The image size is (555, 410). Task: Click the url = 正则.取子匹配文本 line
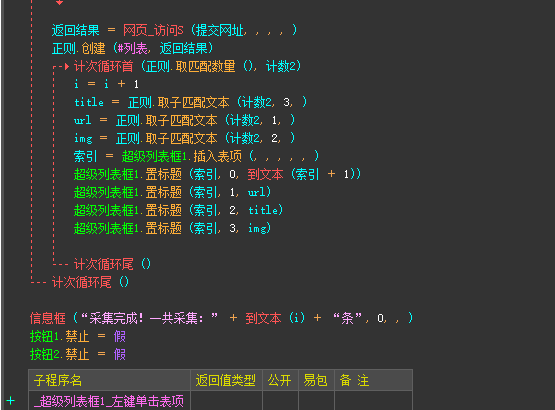click(x=184, y=120)
